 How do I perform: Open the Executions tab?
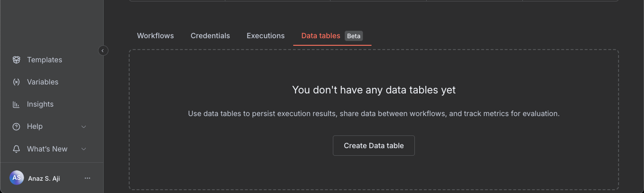tap(265, 36)
